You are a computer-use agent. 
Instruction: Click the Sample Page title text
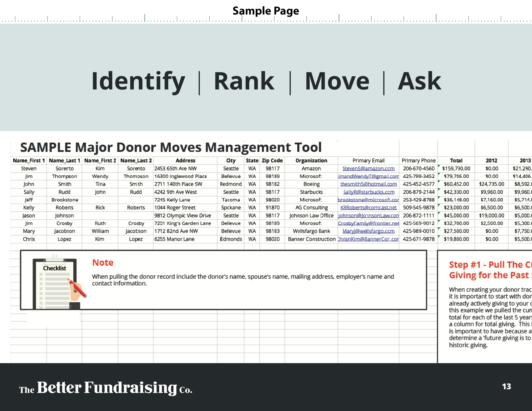click(x=266, y=11)
